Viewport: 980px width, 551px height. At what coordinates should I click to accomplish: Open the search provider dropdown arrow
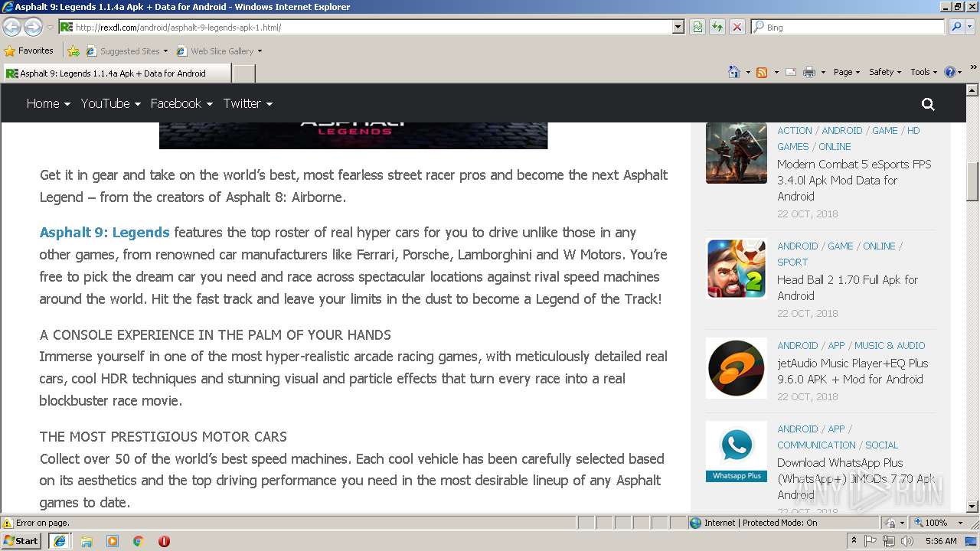(971, 27)
